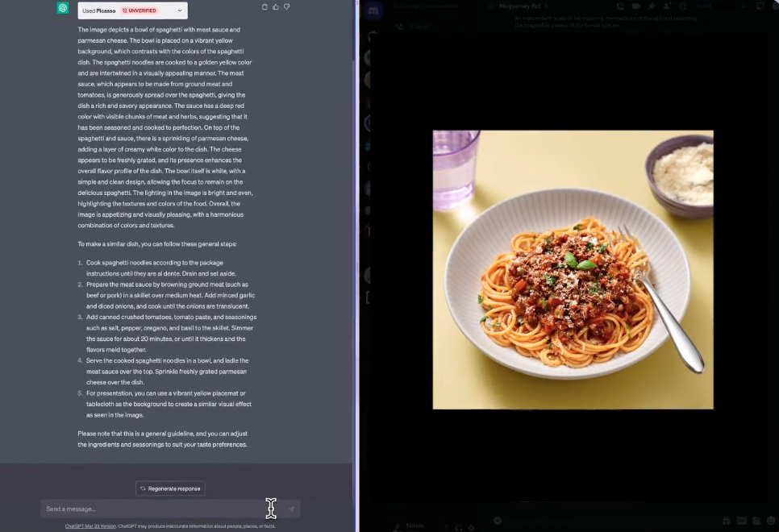Click the thumbs down icon

(x=286, y=7)
